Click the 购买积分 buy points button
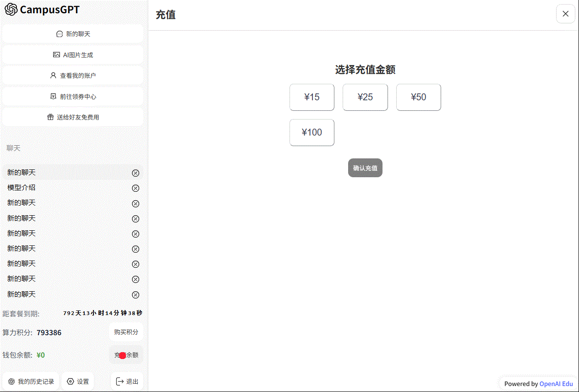Screen dimensions: 579x392 click(x=126, y=332)
